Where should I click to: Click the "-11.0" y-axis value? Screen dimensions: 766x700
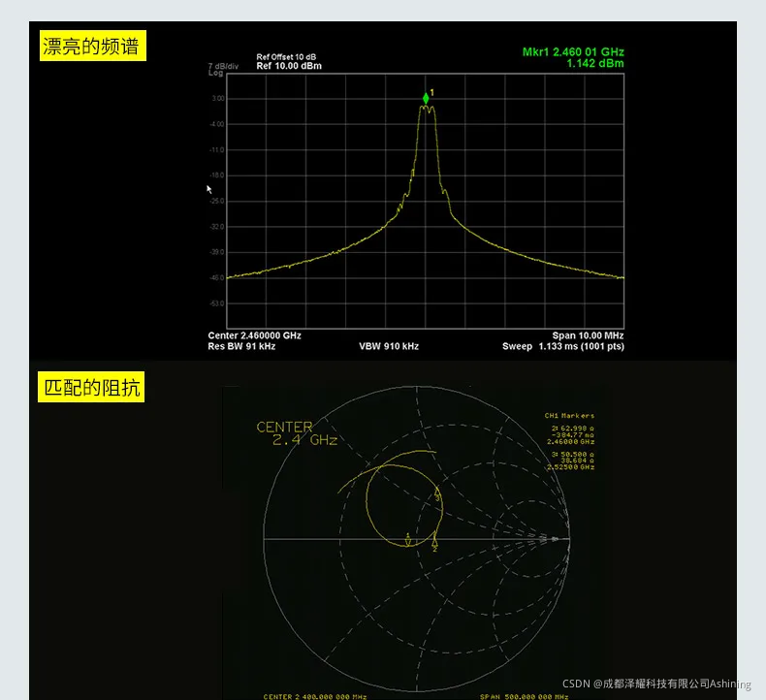click(217, 150)
